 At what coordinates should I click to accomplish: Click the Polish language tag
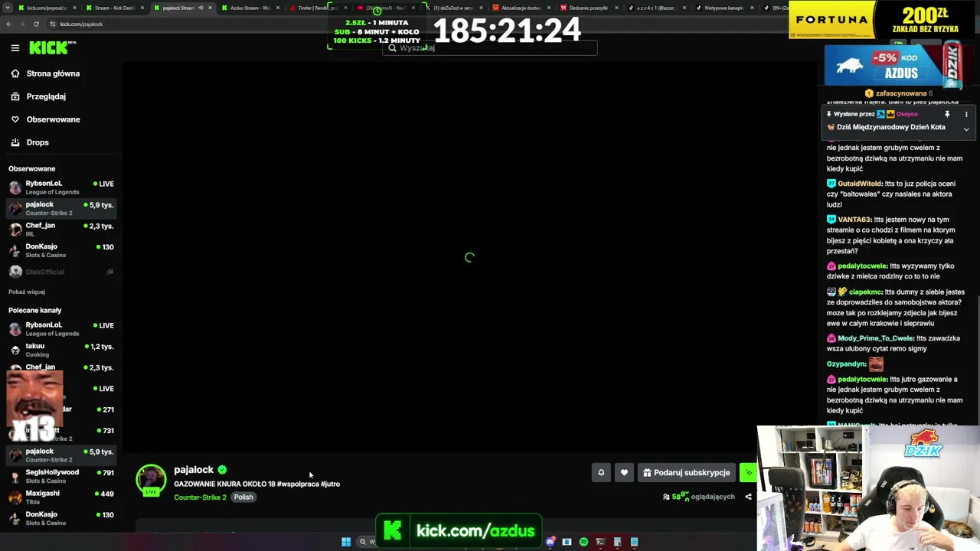pyautogui.click(x=243, y=497)
